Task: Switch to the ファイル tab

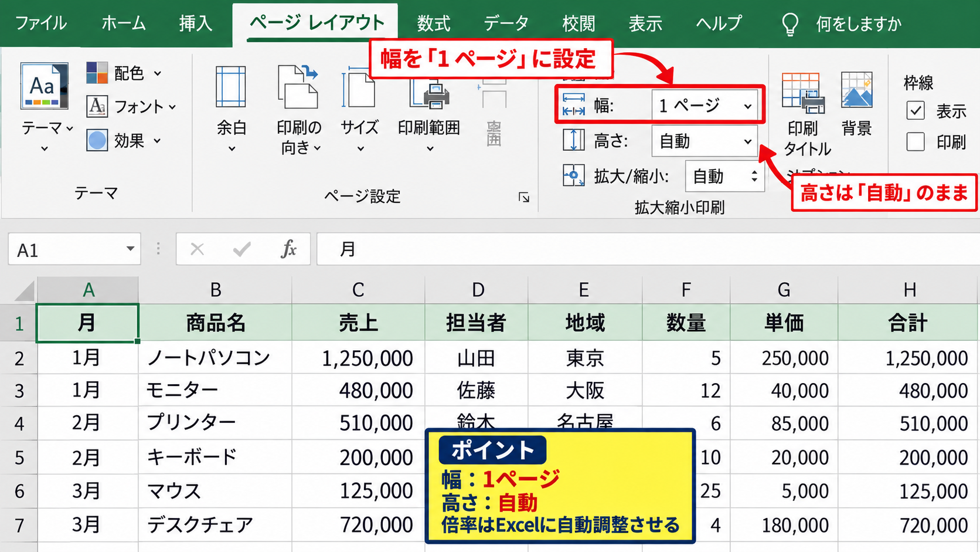Action: (41, 23)
